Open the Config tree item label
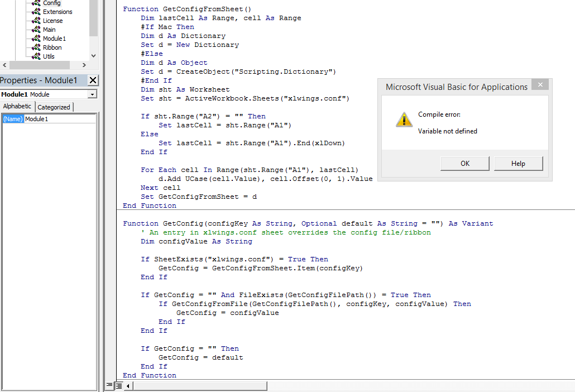The height and width of the screenshot is (392, 575). (x=52, y=3)
